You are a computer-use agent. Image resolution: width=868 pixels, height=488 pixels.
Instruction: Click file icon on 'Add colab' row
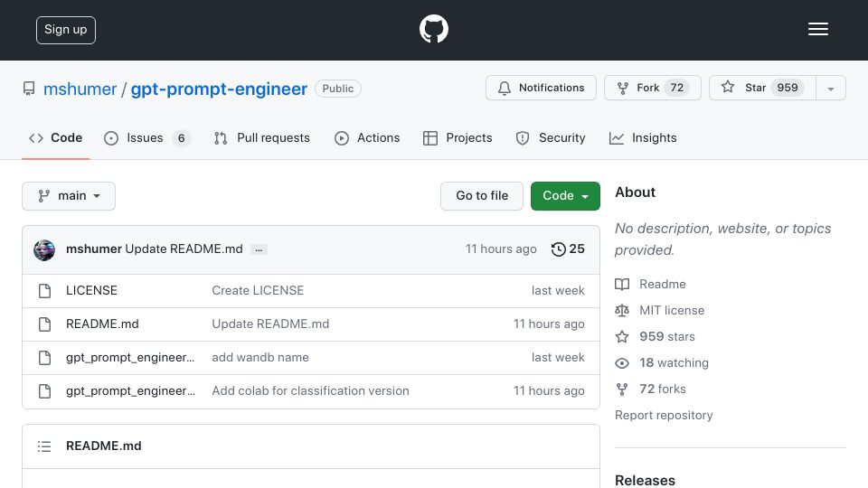click(45, 391)
